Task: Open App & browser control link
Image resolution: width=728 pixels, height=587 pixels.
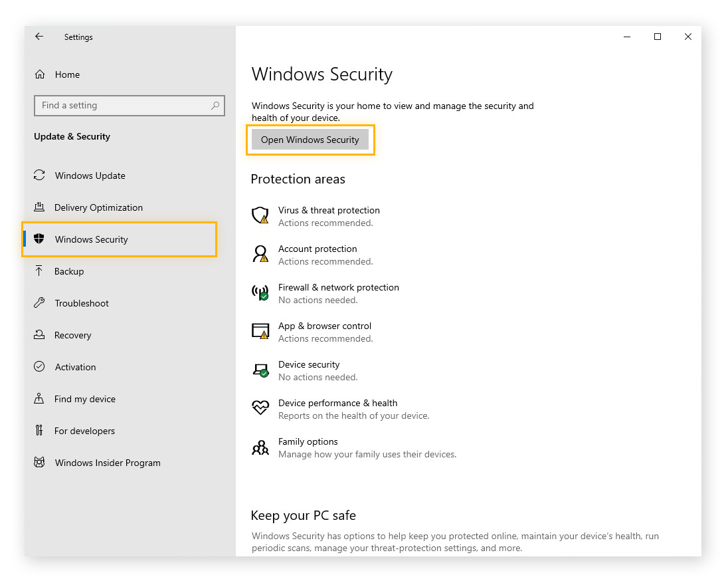Action: pyautogui.click(x=325, y=326)
